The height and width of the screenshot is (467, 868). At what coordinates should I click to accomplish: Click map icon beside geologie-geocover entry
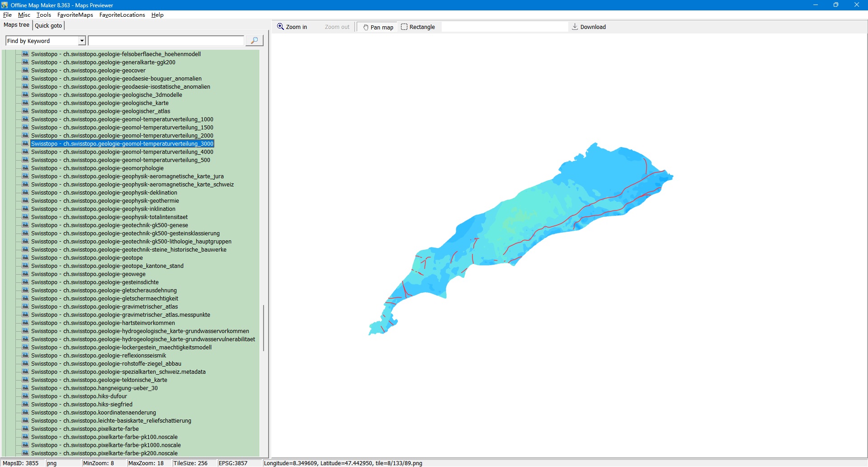click(26, 71)
